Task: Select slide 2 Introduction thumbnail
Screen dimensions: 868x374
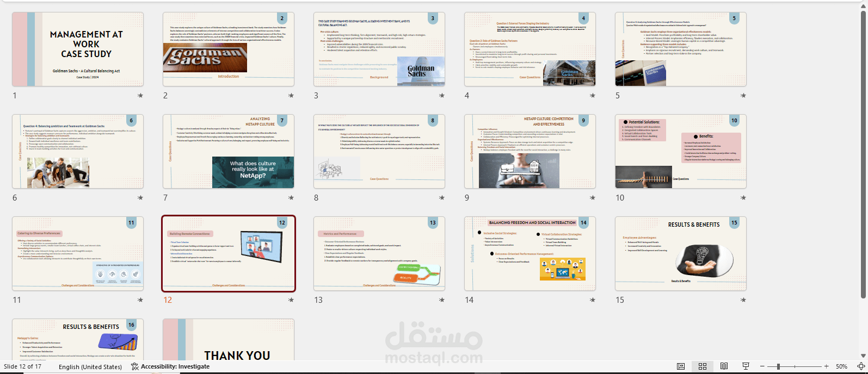Action: [229, 49]
